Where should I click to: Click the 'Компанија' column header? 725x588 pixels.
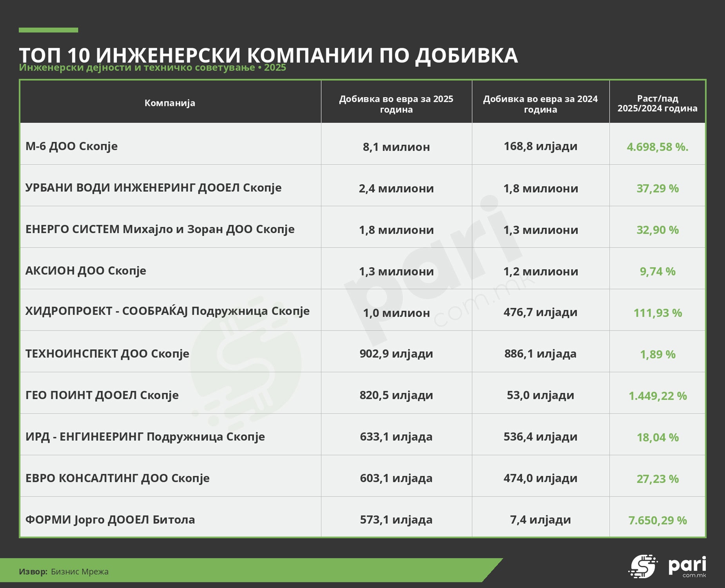tap(170, 103)
